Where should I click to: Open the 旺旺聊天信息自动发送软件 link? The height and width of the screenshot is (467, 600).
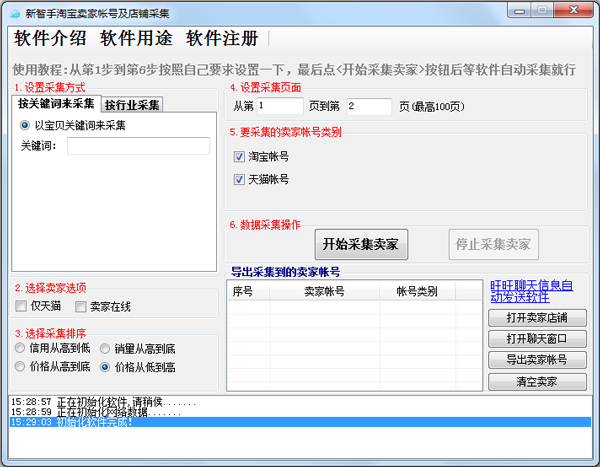click(x=531, y=291)
